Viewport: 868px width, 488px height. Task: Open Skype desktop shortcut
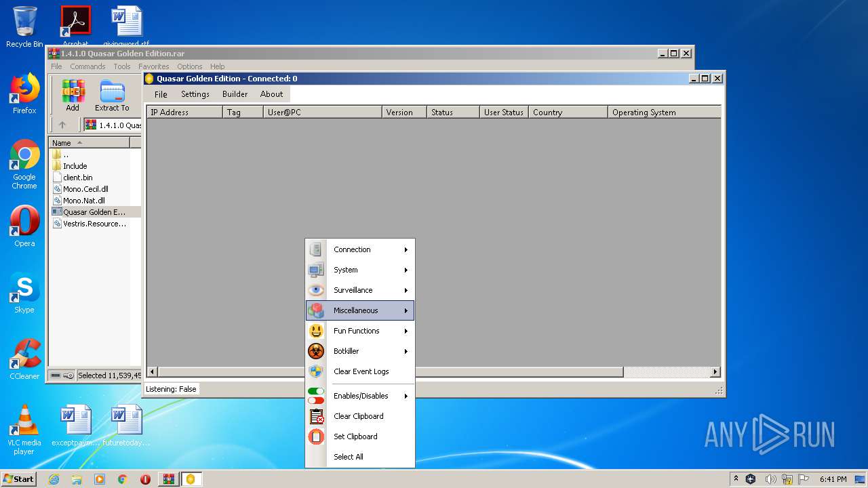pyautogui.click(x=24, y=293)
